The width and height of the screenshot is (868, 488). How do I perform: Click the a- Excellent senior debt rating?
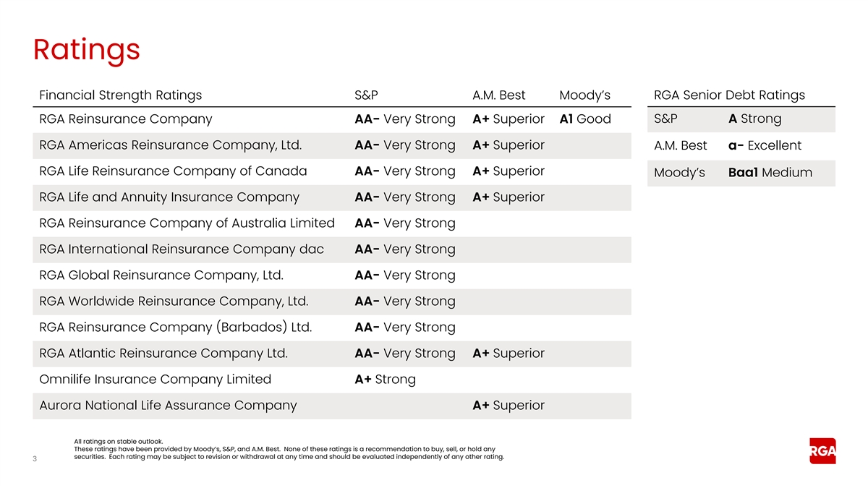click(x=765, y=145)
